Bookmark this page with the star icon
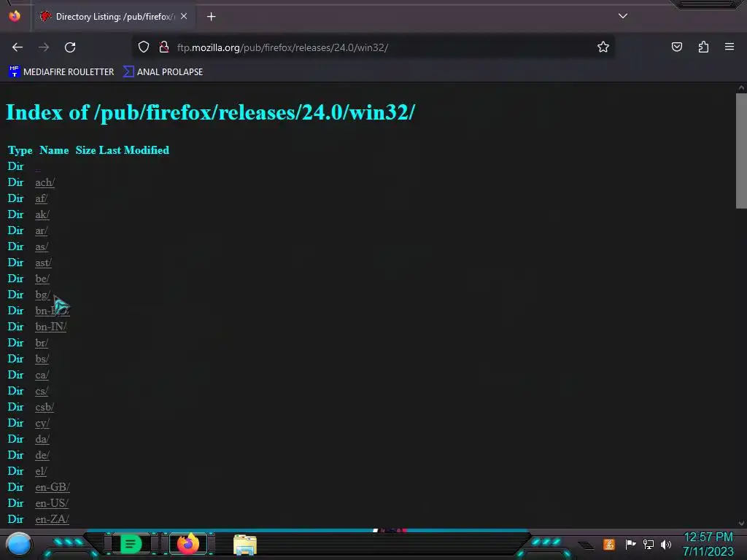747x560 pixels. pos(603,47)
